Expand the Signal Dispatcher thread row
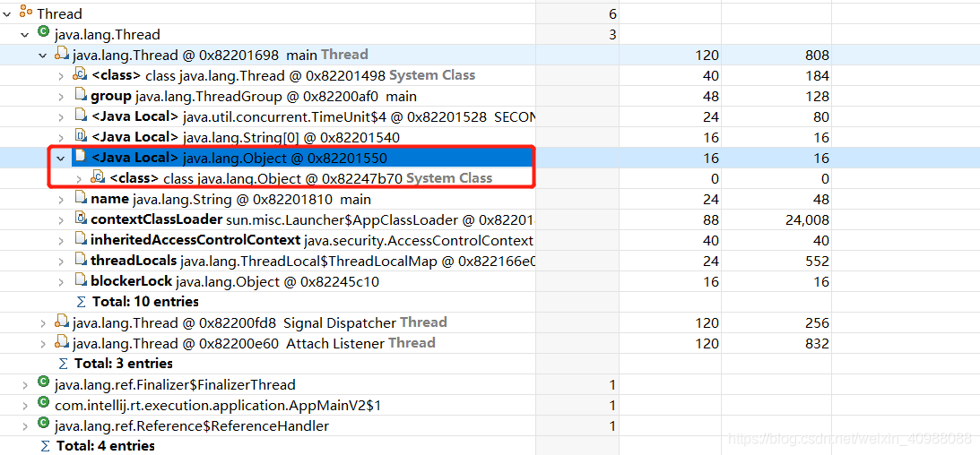This screenshot has width=980, height=455. click(x=43, y=323)
